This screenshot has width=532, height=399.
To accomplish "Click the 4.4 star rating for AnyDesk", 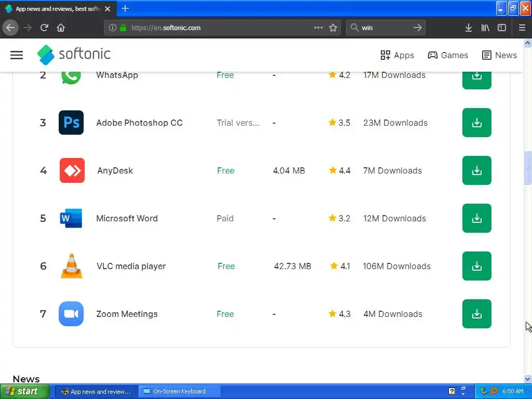I will tap(340, 170).
